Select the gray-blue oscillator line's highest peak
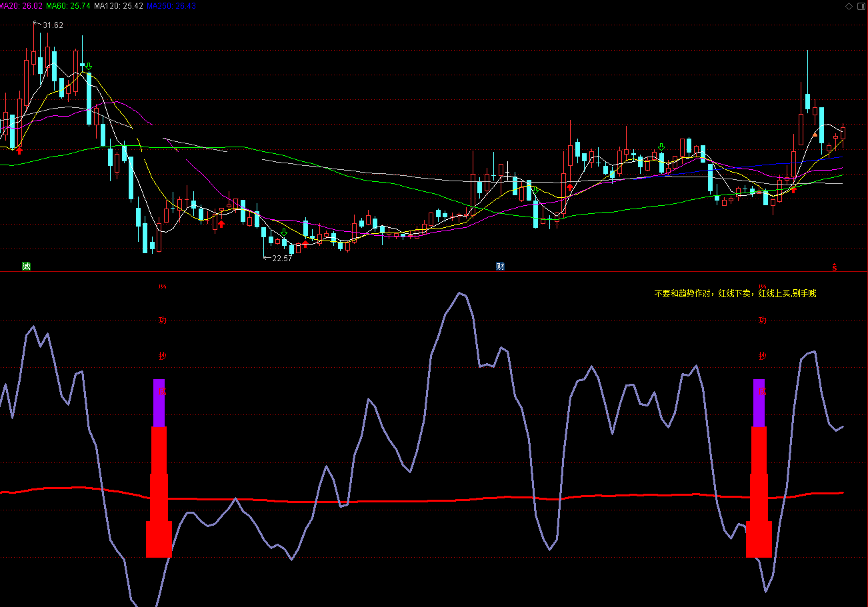868x607 pixels. click(459, 293)
